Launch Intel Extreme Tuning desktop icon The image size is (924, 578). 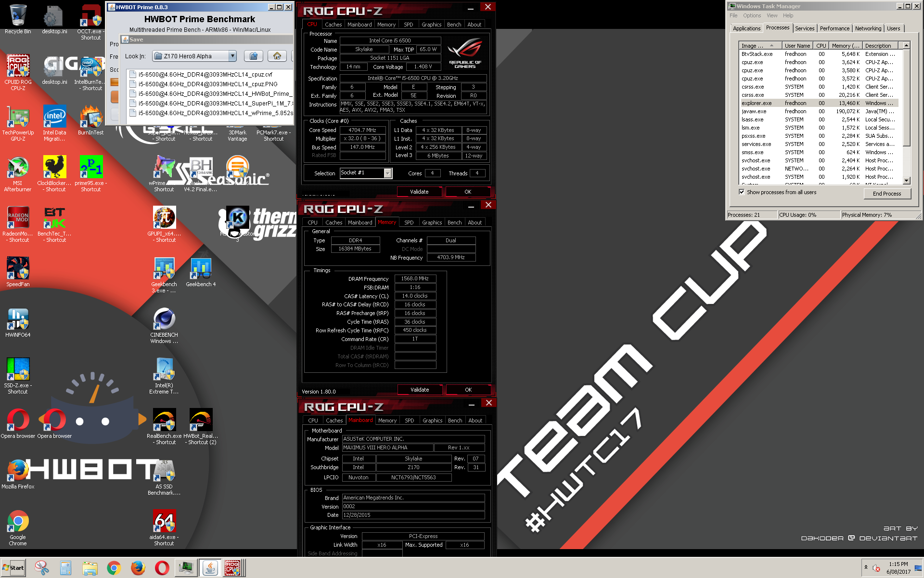(x=164, y=376)
